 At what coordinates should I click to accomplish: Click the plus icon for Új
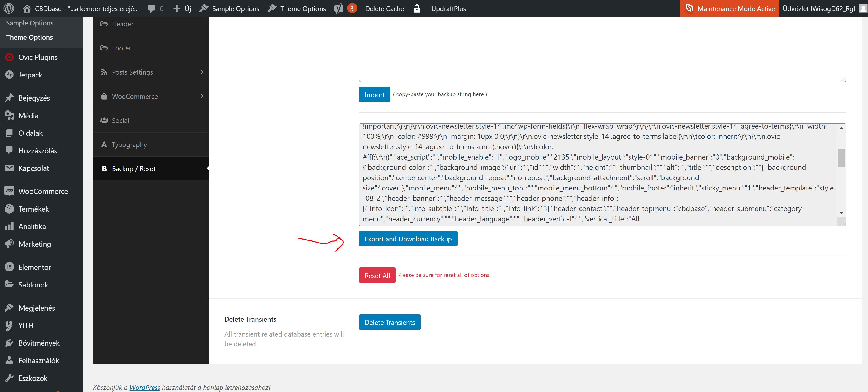coord(177,8)
